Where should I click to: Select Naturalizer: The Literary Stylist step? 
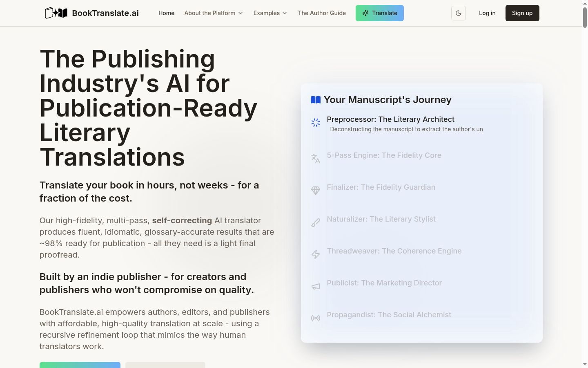(x=381, y=219)
